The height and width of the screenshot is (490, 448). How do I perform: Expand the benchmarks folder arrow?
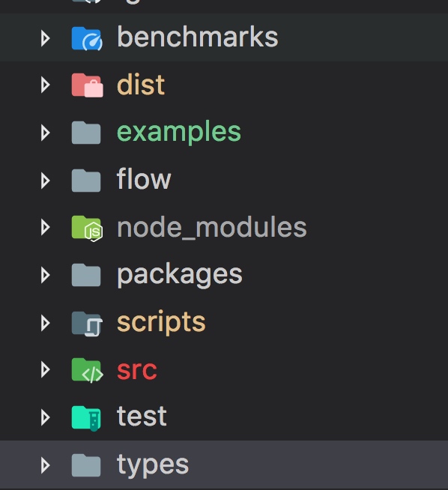point(45,39)
